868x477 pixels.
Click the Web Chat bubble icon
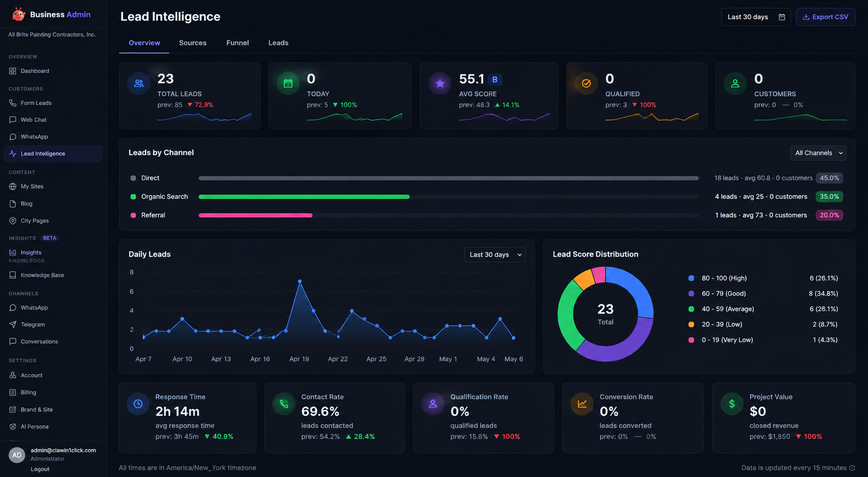[x=13, y=120]
